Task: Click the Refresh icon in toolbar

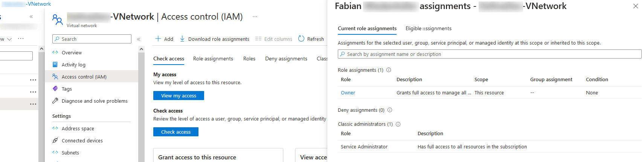Action: 301,39
